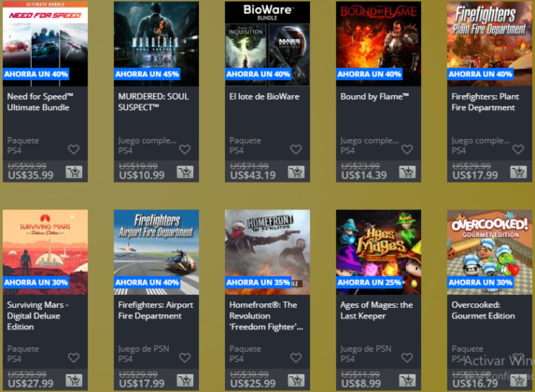Add Firefighters: Airport Fire Department to cart
The height and width of the screenshot is (392, 535).
(x=185, y=381)
